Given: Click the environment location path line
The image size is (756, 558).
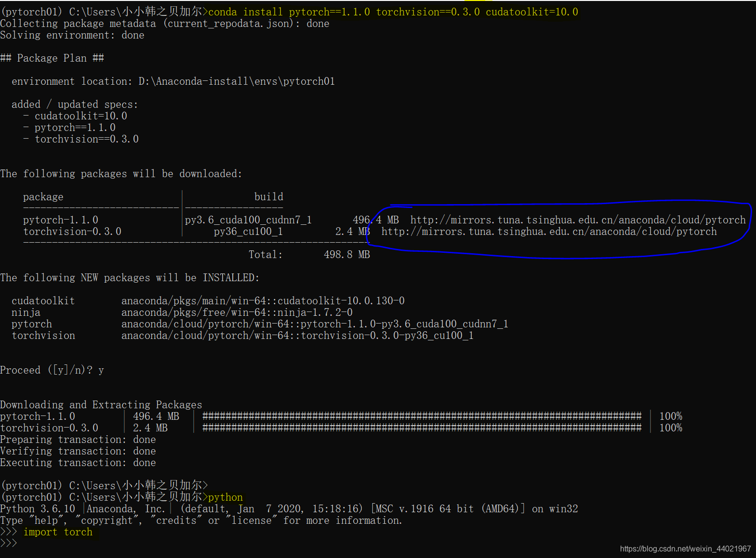Looking at the screenshot, I should [173, 81].
